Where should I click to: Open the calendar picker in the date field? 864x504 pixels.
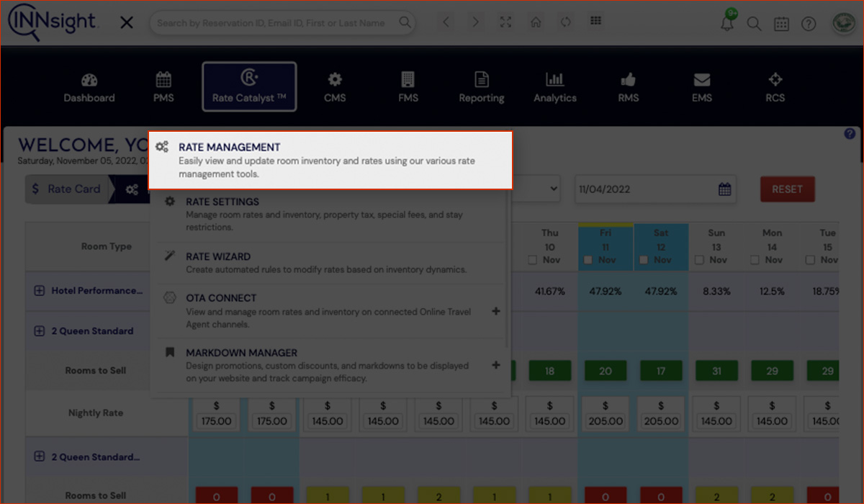(x=725, y=189)
